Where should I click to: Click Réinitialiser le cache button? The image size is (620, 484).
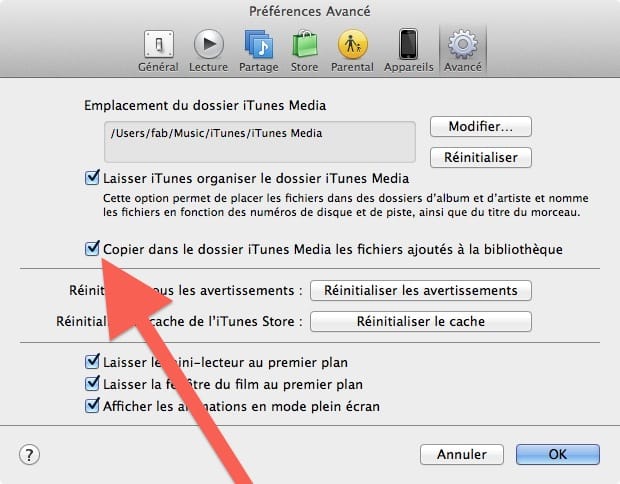coord(421,321)
